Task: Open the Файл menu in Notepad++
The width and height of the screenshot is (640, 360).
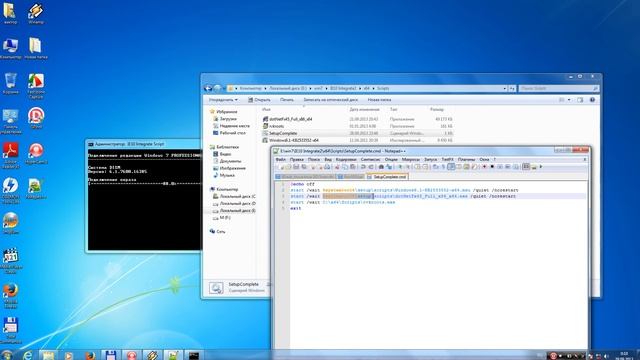Action: [281, 159]
